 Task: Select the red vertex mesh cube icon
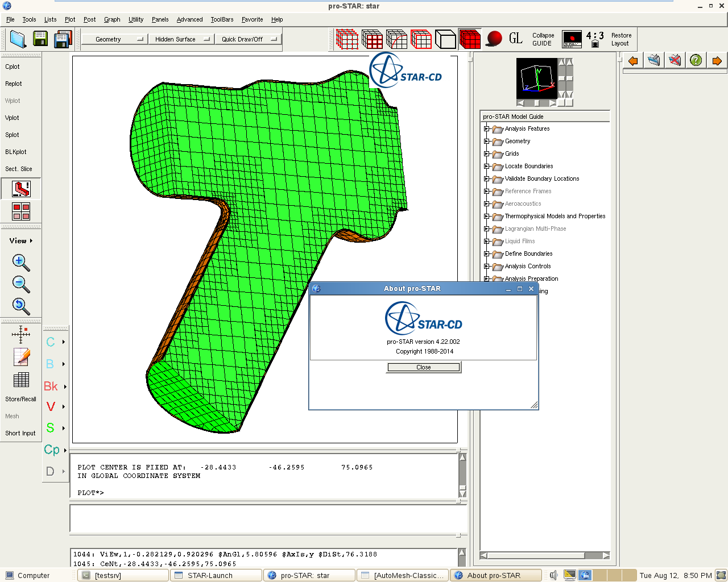pyautogui.click(x=347, y=39)
